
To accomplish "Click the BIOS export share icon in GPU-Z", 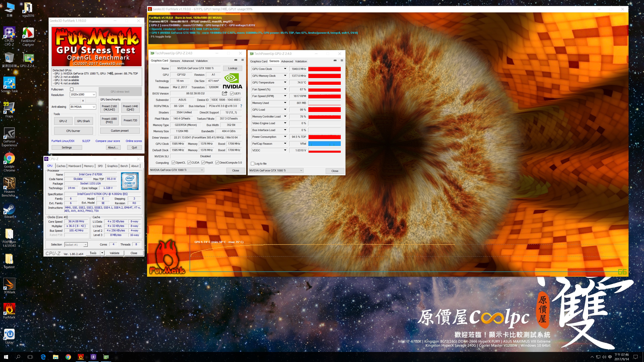I will 225,94.
